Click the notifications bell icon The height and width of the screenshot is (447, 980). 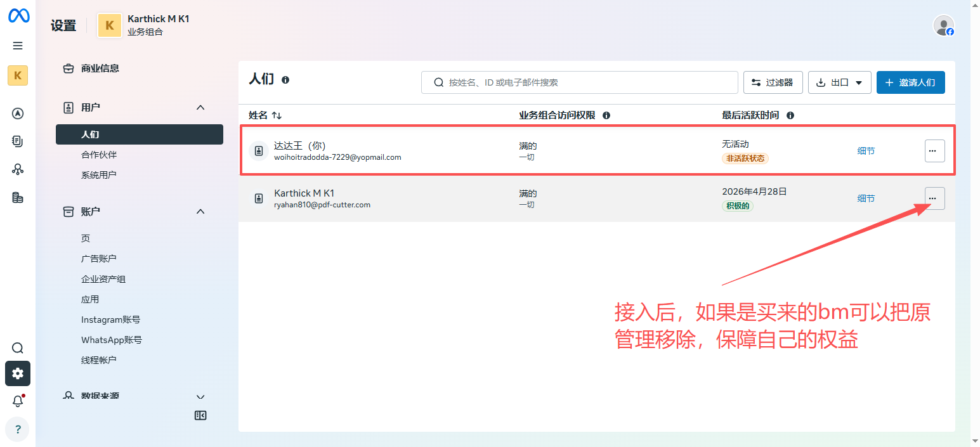(18, 401)
